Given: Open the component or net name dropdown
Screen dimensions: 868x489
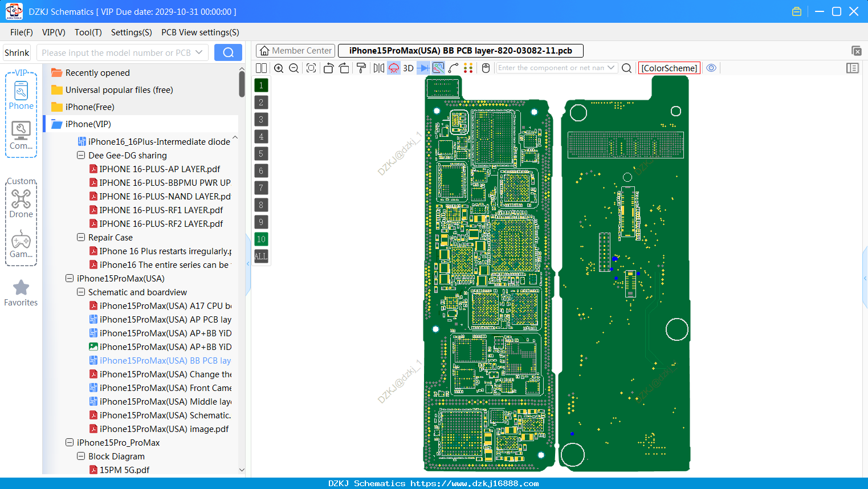Looking at the screenshot, I should click(611, 68).
